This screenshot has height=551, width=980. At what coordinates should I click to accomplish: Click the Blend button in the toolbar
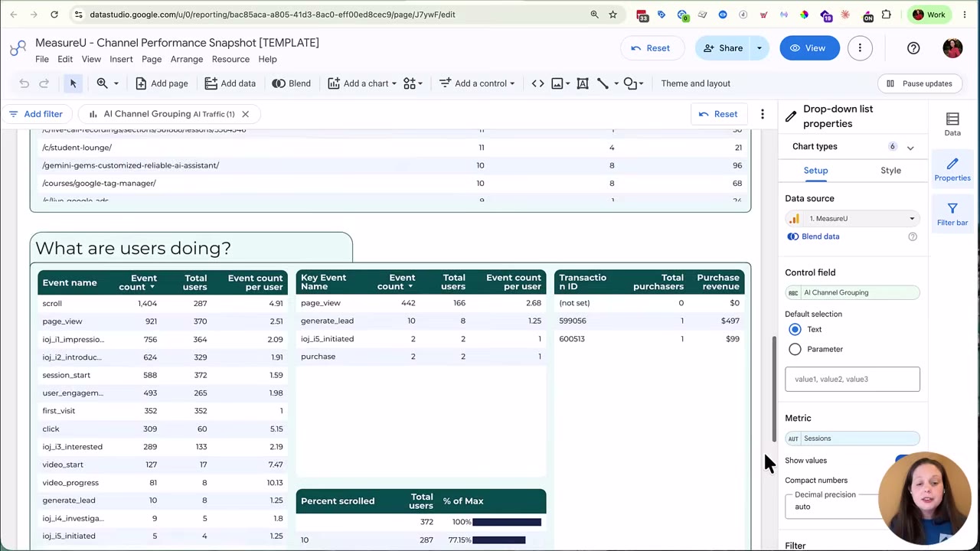tap(292, 83)
